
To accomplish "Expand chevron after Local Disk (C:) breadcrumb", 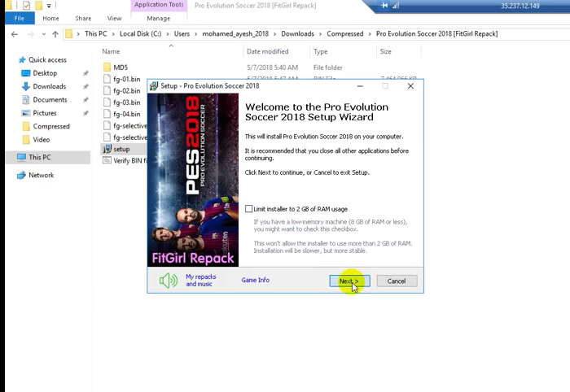I will pyautogui.click(x=168, y=34).
